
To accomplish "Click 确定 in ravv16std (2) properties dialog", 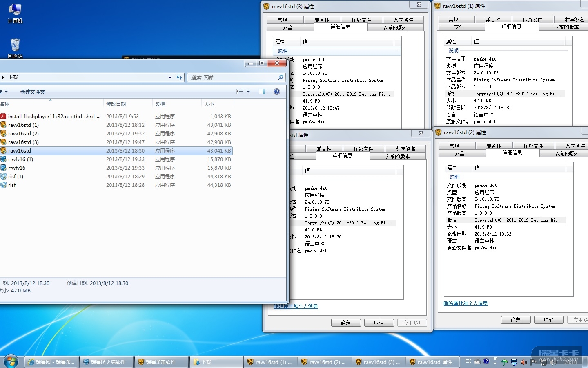I will coord(515,320).
